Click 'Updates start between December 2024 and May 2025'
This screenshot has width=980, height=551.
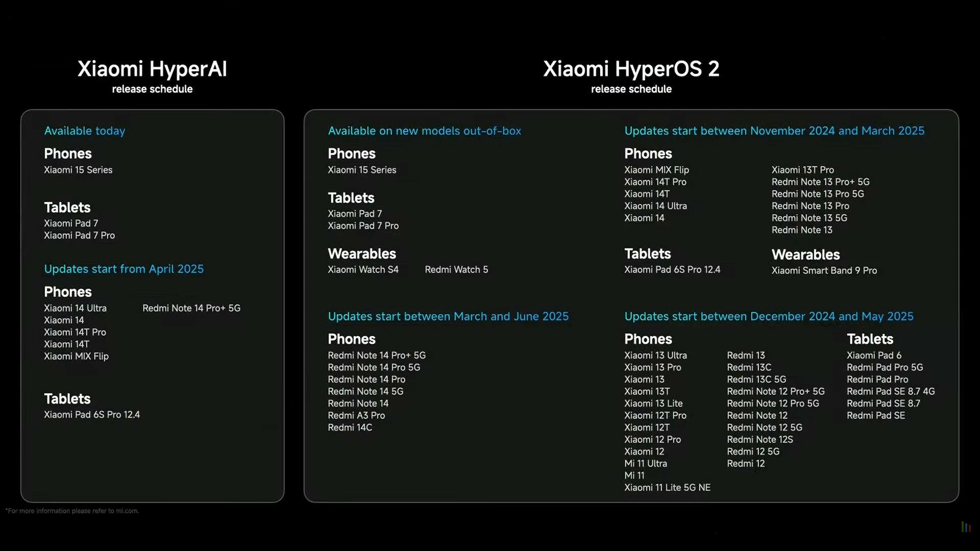769,316
